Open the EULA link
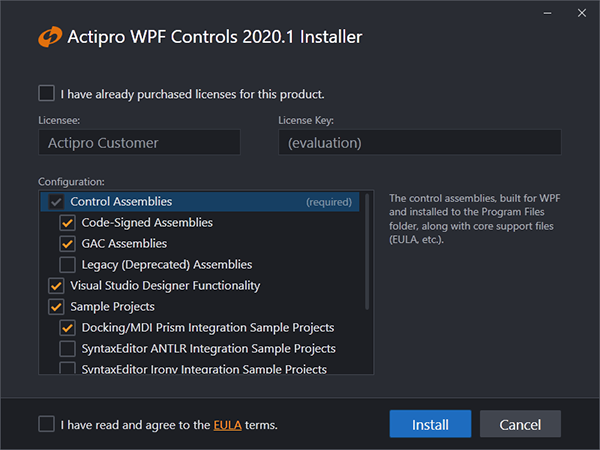This screenshot has height=450, width=600. click(x=227, y=425)
